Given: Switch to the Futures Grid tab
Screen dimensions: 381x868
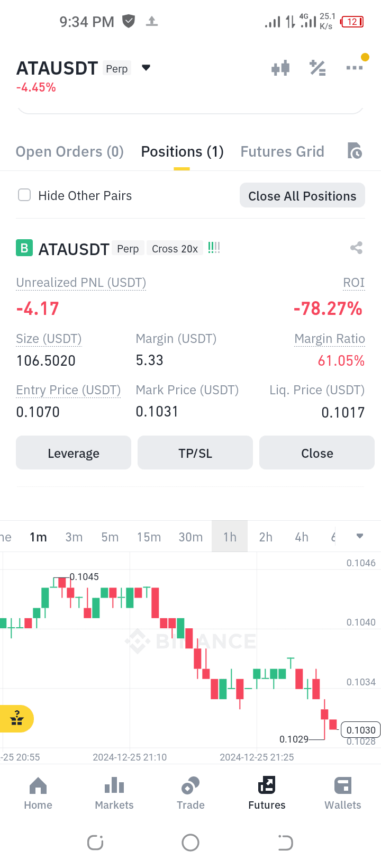Looking at the screenshot, I should [x=283, y=152].
